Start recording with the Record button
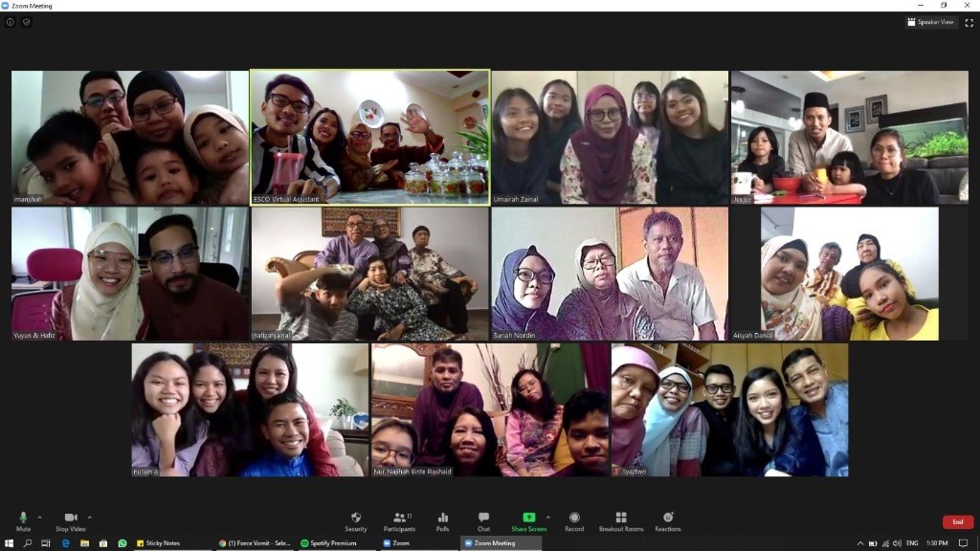This screenshot has width=980, height=551. 574,521
